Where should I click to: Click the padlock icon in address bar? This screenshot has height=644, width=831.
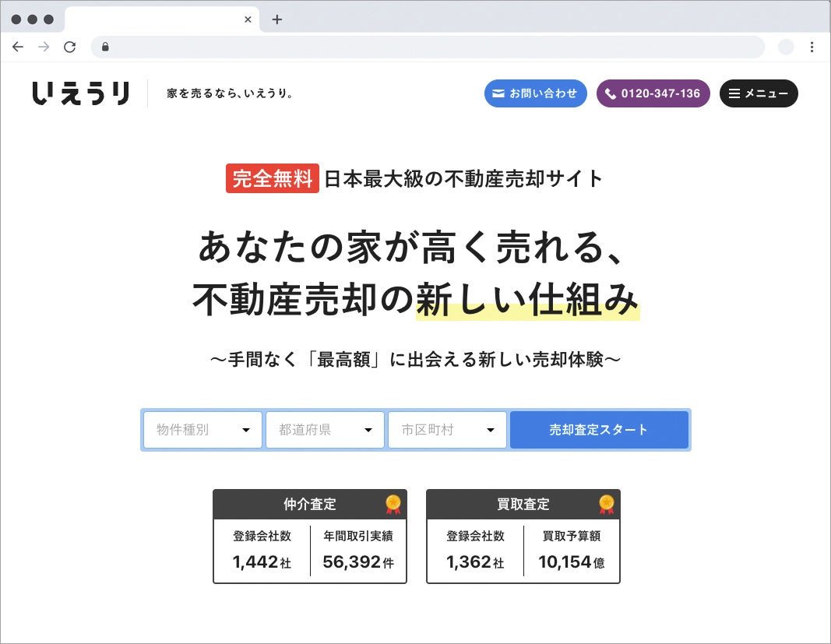click(x=105, y=47)
